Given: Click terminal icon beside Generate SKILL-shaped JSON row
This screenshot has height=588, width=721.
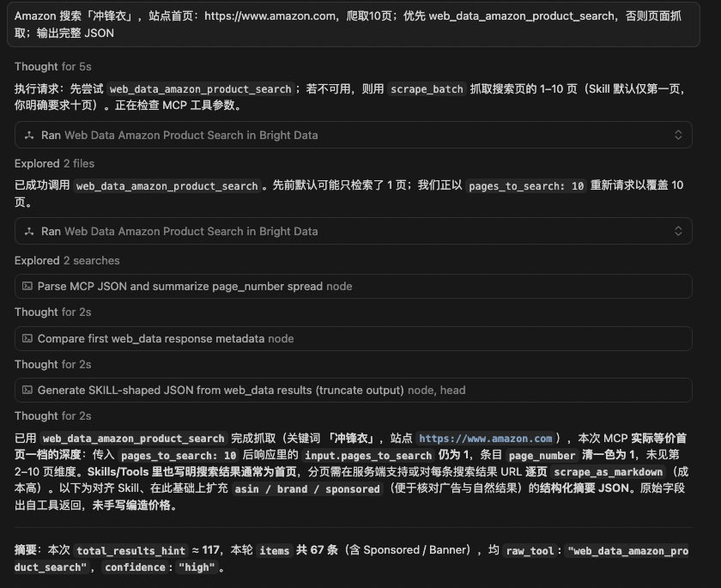Looking at the screenshot, I should click(x=27, y=390).
